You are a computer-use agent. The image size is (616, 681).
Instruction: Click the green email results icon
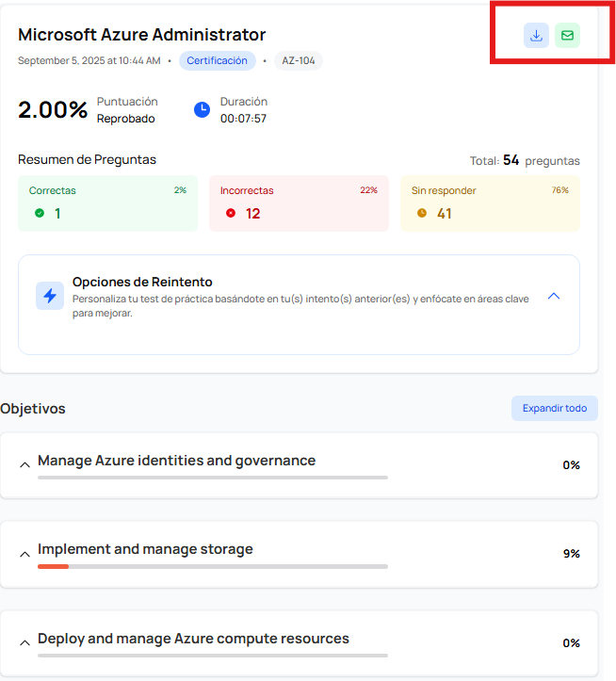(x=567, y=36)
